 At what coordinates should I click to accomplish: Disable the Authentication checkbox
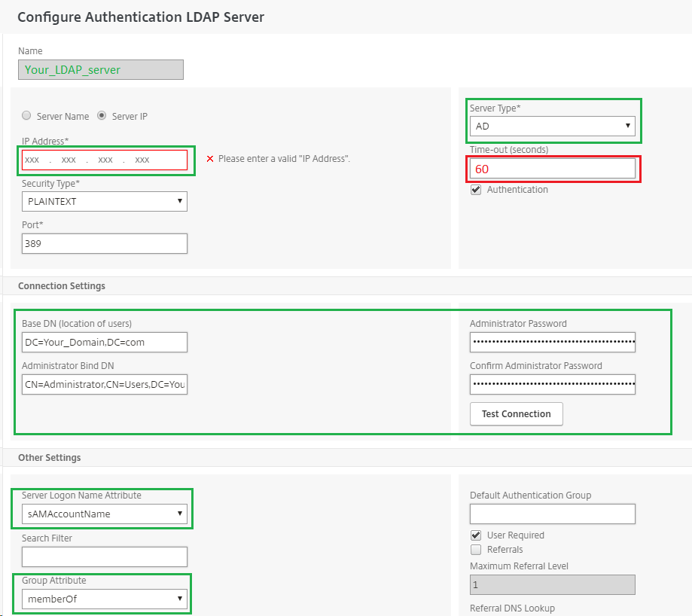[474, 189]
